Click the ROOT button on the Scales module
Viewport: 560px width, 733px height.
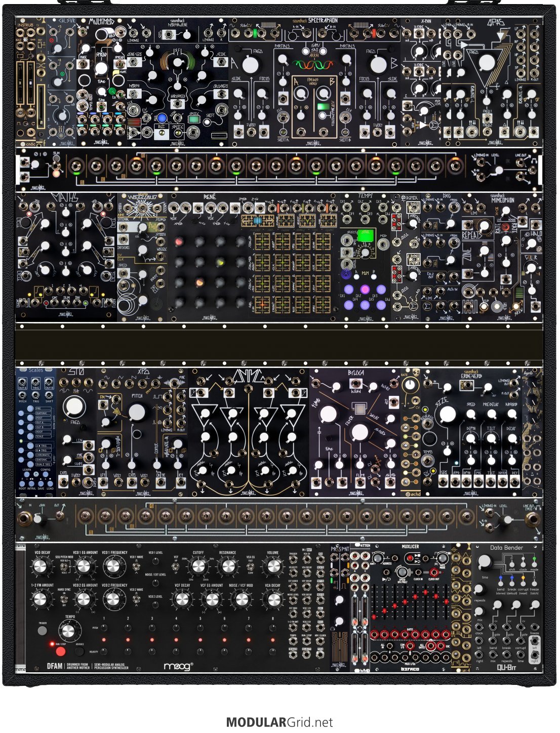pyautogui.click(x=22, y=483)
